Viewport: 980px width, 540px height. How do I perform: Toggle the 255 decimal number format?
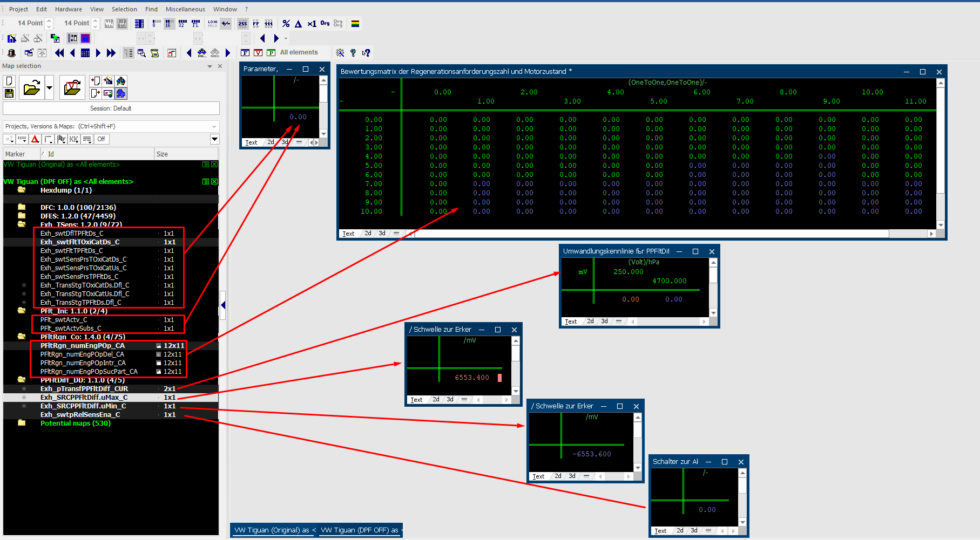coord(243,24)
